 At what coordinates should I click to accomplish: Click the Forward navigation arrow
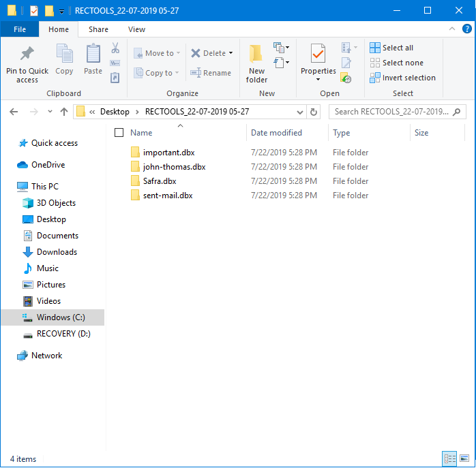[x=33, y=112]
